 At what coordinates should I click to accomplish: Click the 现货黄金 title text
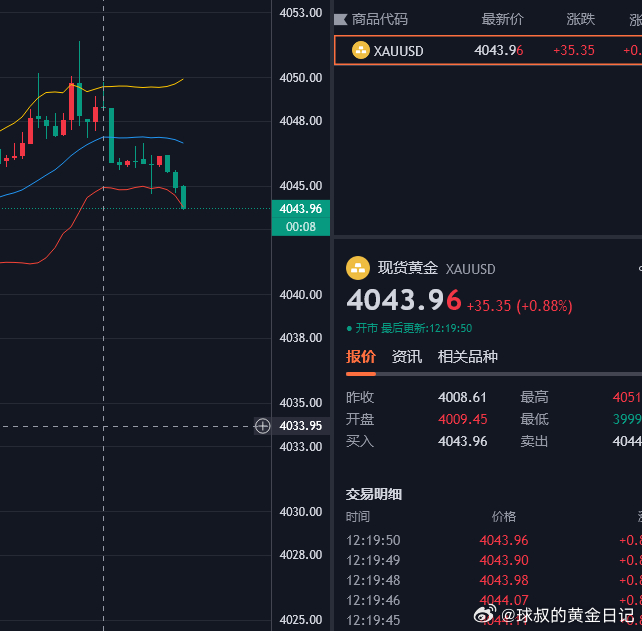pyautogui.click(x=408, y=268)
